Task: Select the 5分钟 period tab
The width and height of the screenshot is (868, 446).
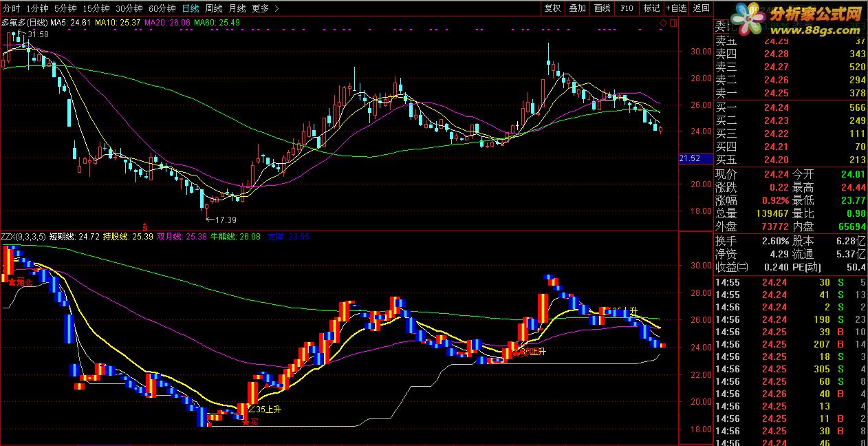Action: (65, 8)
